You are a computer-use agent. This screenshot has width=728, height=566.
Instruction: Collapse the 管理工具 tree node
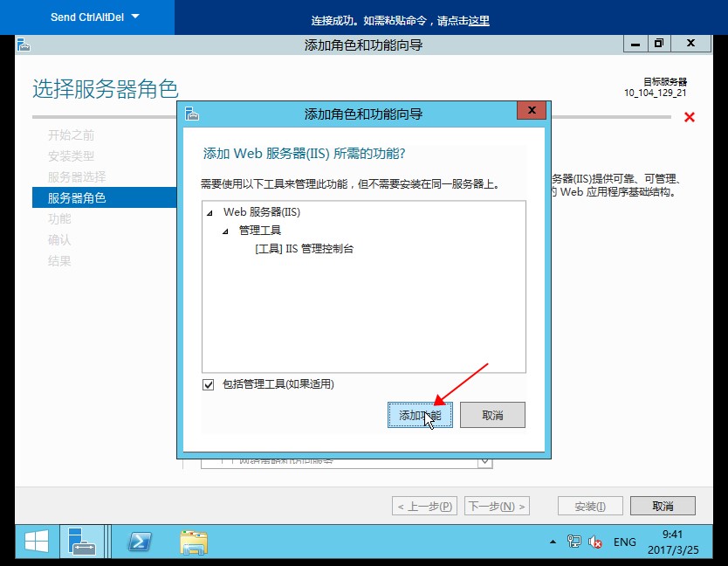pos(225,231)
